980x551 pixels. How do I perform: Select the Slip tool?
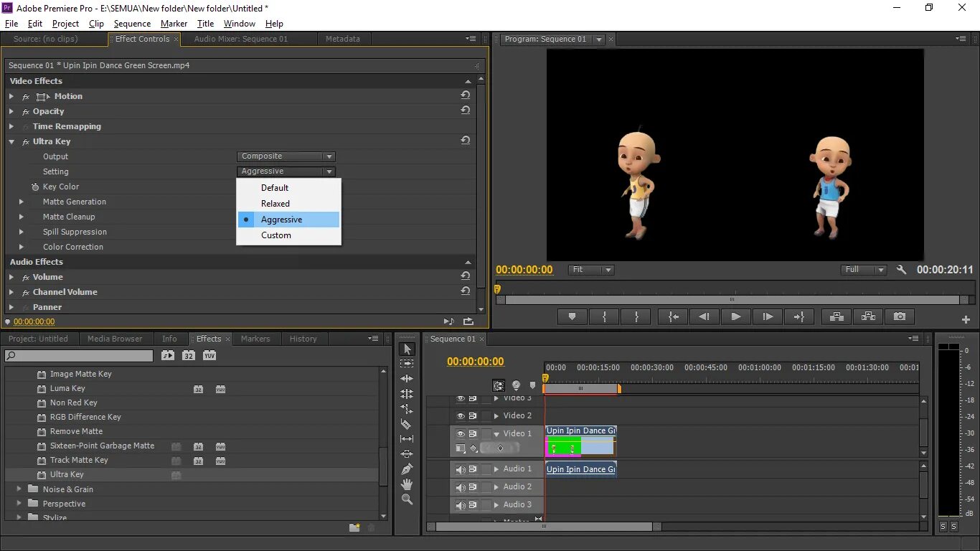(407, 439)
